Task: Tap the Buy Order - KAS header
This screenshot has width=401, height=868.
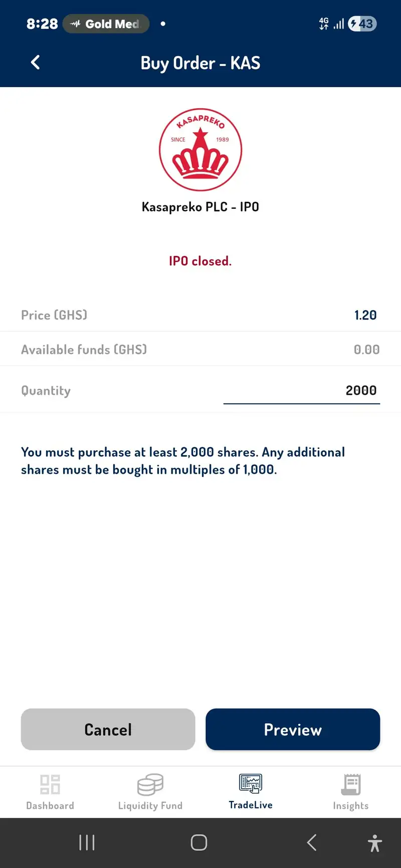Action: pyautogui.click(x=200, y=63)
